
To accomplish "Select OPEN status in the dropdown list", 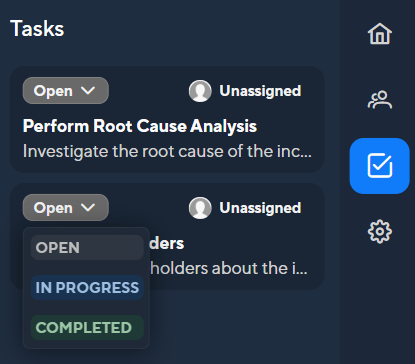I will click(87, 248).
